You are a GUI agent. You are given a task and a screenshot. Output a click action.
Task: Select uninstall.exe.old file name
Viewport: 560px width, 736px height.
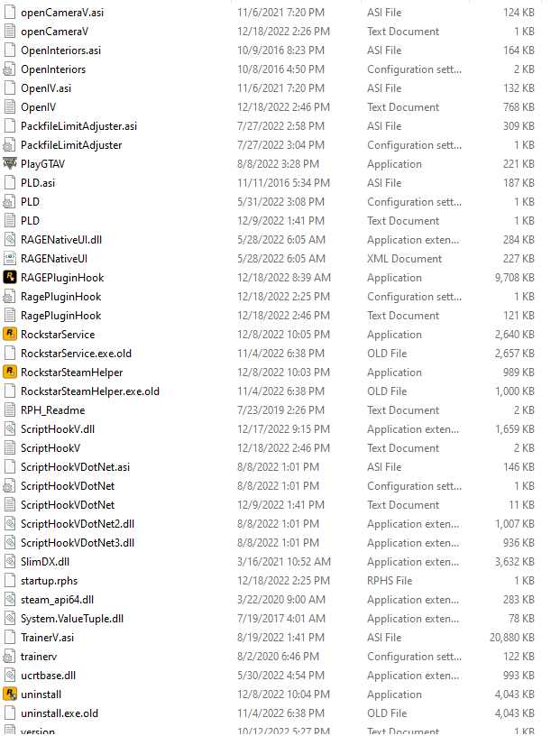[x=60, y=713]
